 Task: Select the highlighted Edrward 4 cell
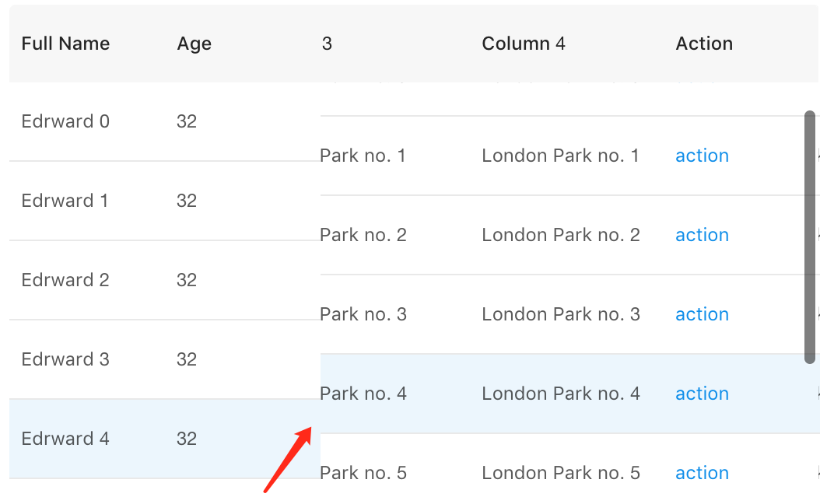(x=65, y=439)
